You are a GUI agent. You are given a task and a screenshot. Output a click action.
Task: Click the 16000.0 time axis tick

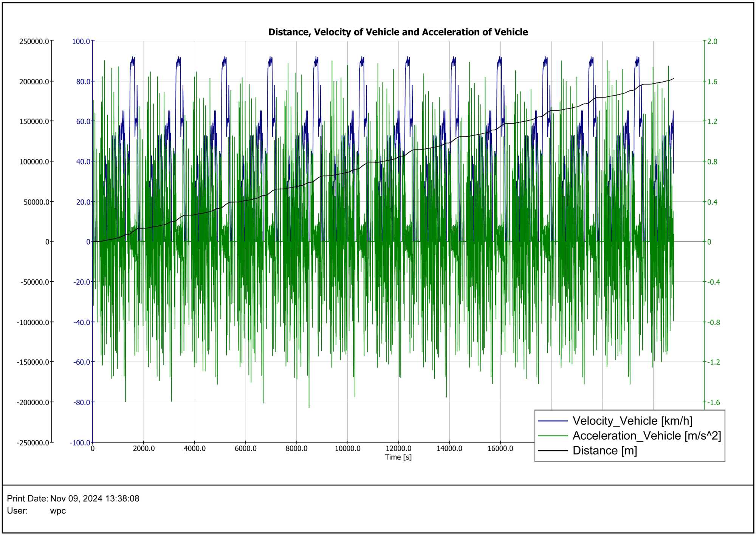pos(500,449)
